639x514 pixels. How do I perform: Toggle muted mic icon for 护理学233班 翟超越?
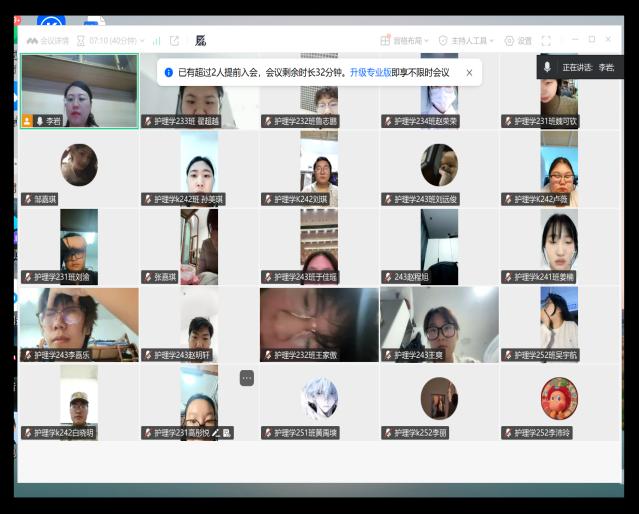point(147,121)
